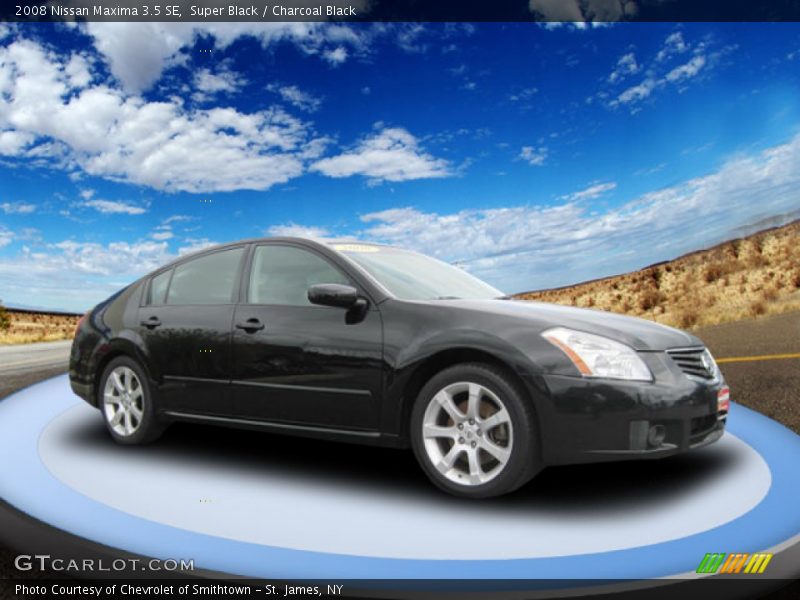800x600 pixels.
Task: Click the Chevrolet of Smithtown photo credit
Action: pyautogui.click(x=179, y=590)
